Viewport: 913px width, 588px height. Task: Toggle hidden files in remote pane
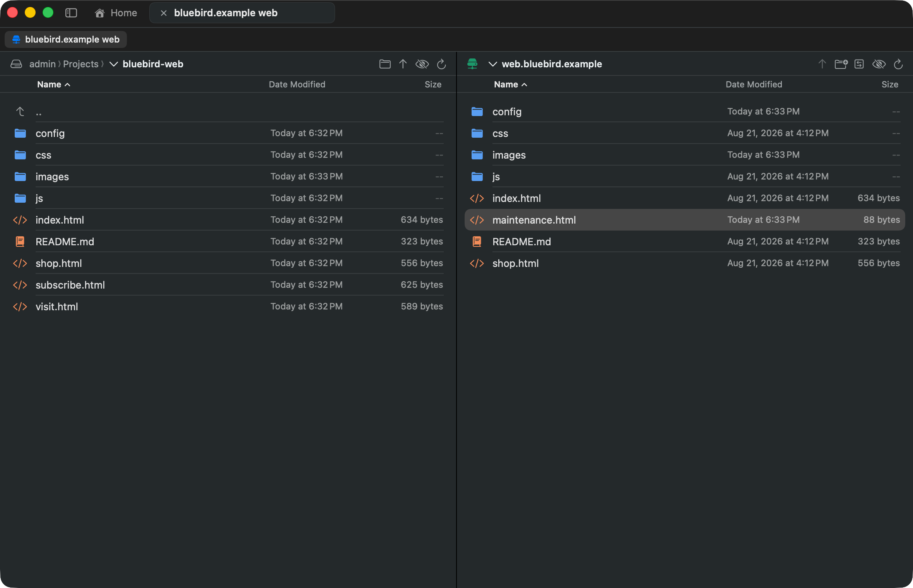pyautogui.click(x=879, y=64)
